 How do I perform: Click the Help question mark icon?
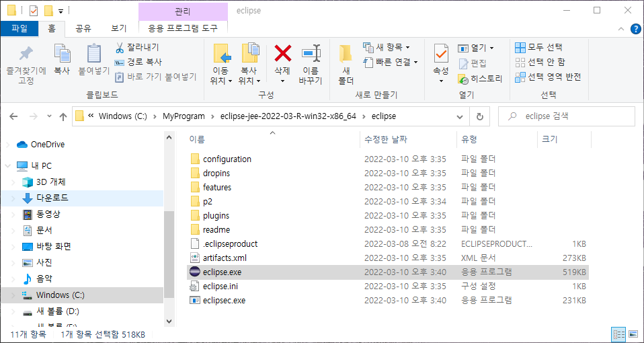click(635, 28)
